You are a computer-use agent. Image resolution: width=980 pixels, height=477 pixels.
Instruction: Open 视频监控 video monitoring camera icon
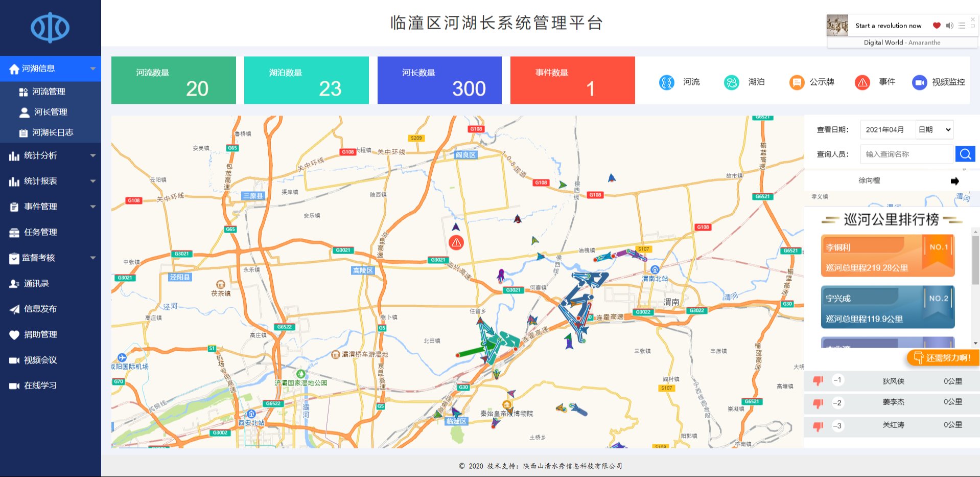click(919, 82)
